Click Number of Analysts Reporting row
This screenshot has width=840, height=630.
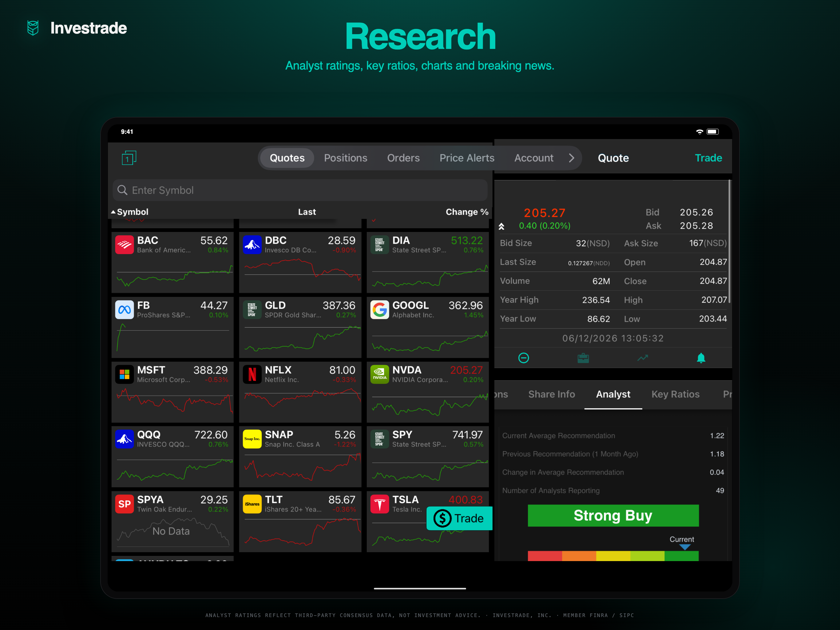(x=613, y=491)
